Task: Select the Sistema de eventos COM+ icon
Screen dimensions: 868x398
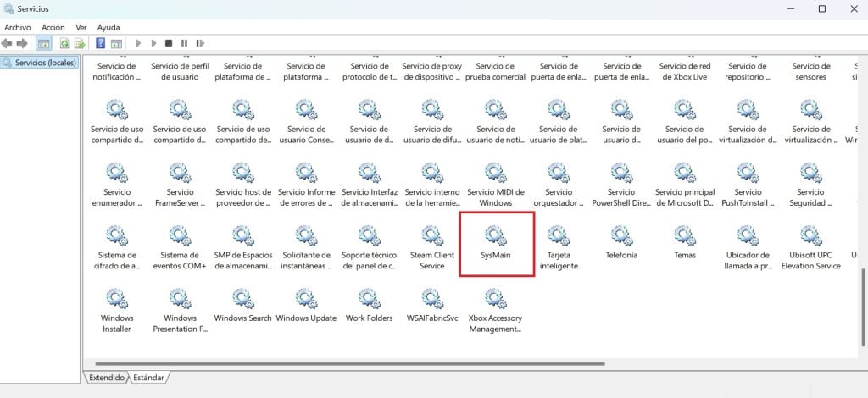Action: click(x=180, y=236)
